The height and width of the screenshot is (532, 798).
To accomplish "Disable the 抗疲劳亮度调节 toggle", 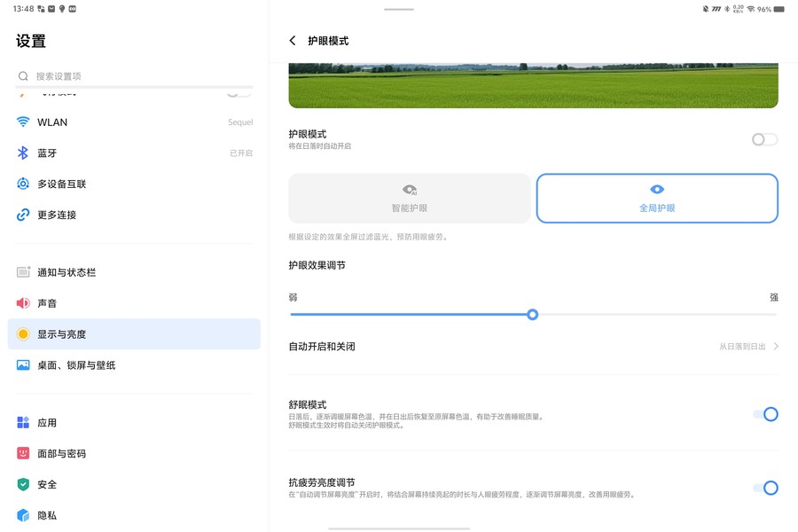I will pos(765,488).
